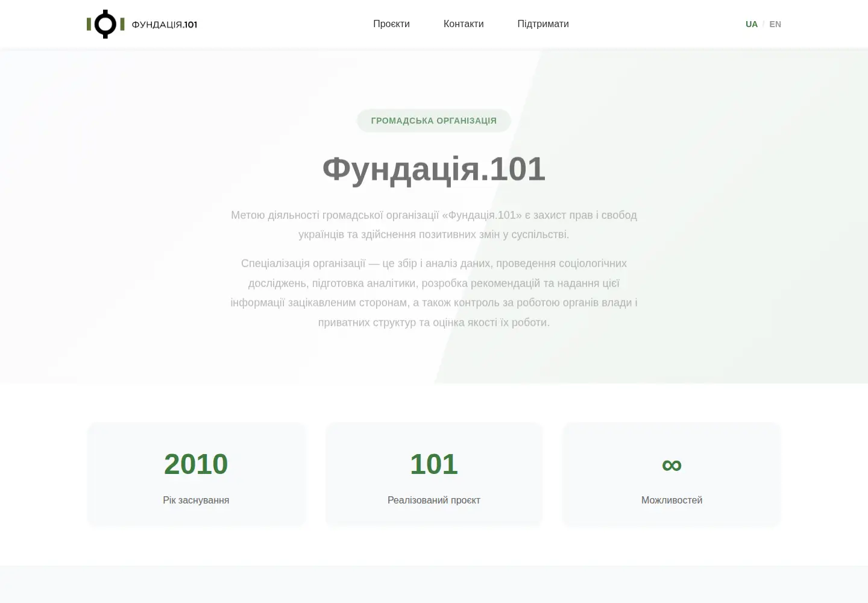Open the Контакти menu item

464,24
